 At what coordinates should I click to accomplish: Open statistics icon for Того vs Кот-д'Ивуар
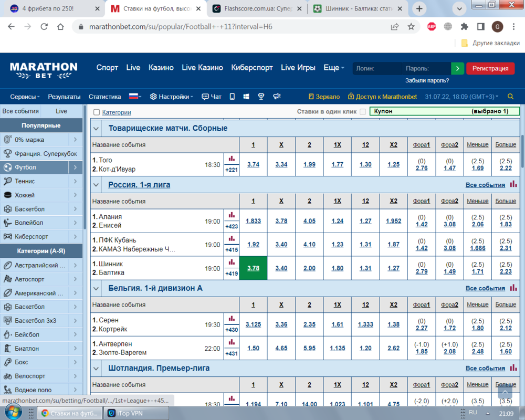click(x=232, y=159)
